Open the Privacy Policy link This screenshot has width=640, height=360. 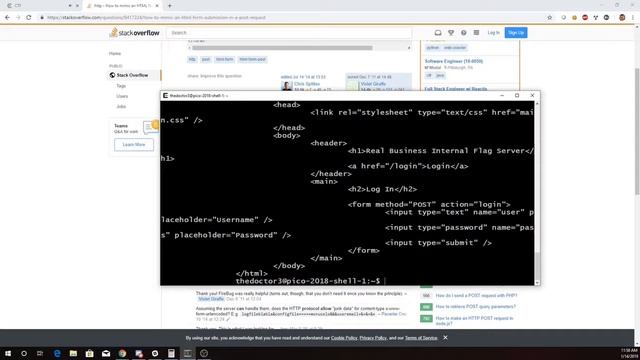[373, 338]
